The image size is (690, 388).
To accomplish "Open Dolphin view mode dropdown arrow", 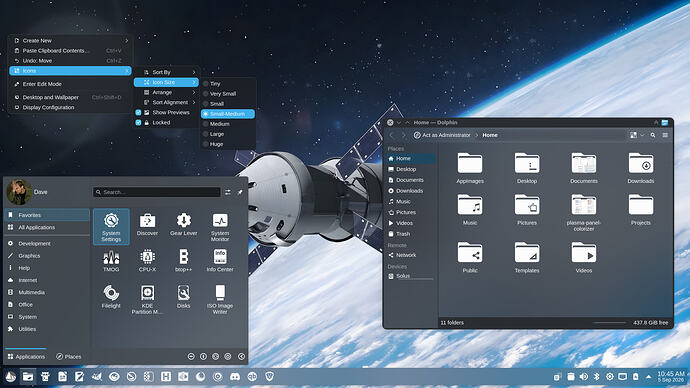I will (642, 135).
